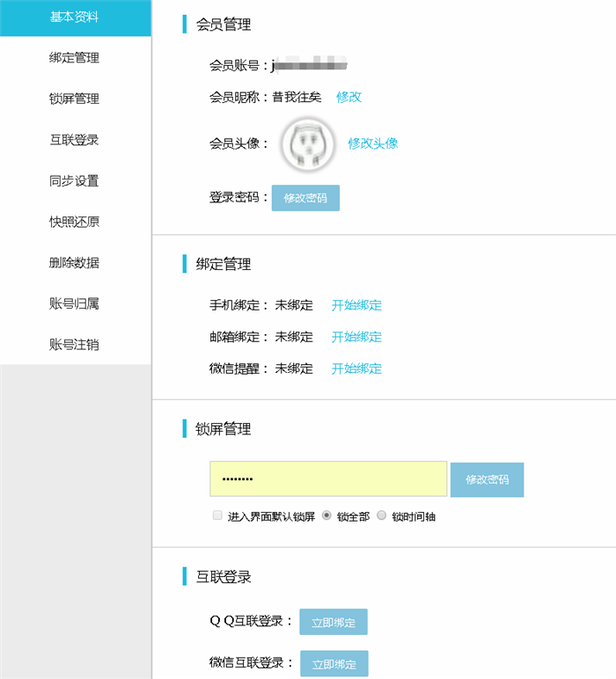The height and width of the screenshot is (679, 616).
Task: Select the 锁时间轴 radio option
Action: 381,516
